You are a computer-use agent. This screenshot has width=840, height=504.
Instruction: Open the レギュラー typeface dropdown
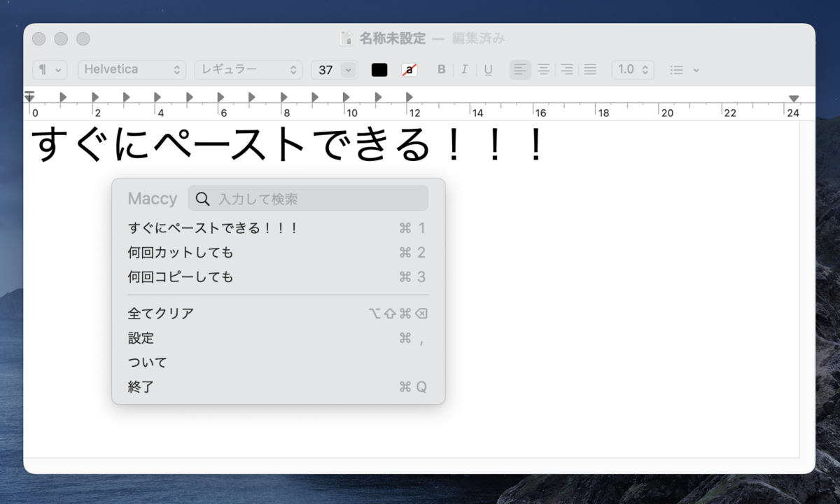click(x=248, y=70)
